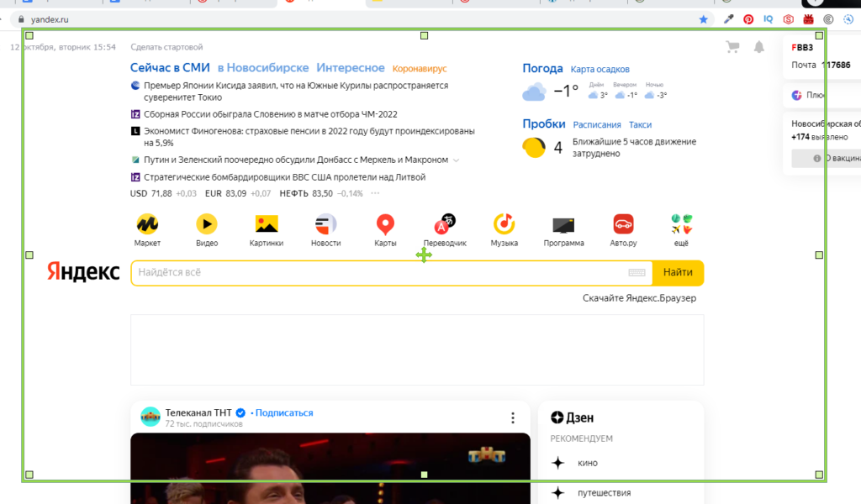Open Скачайте Яндекс.Браузер link
This screenshot has width=861, height=504.
639,298
